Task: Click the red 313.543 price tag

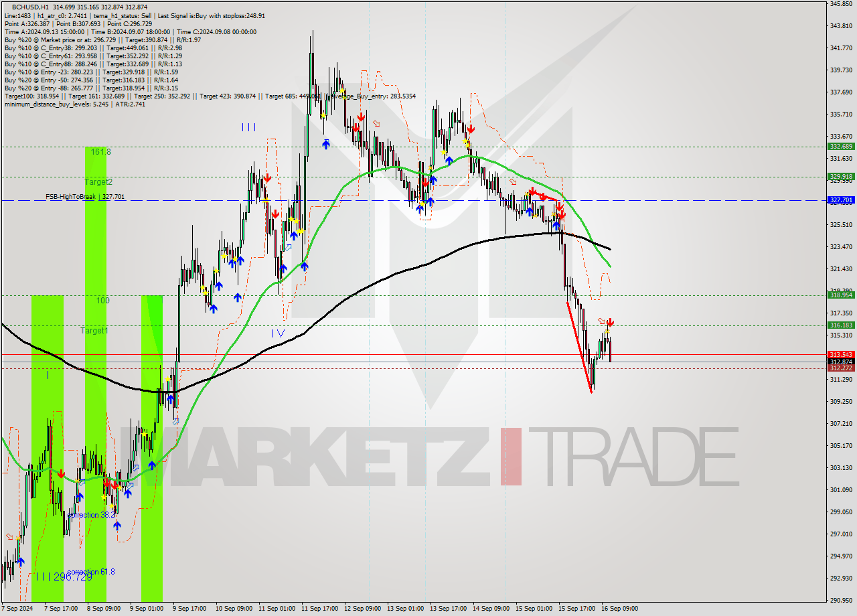Action: (x=841, y=354)
